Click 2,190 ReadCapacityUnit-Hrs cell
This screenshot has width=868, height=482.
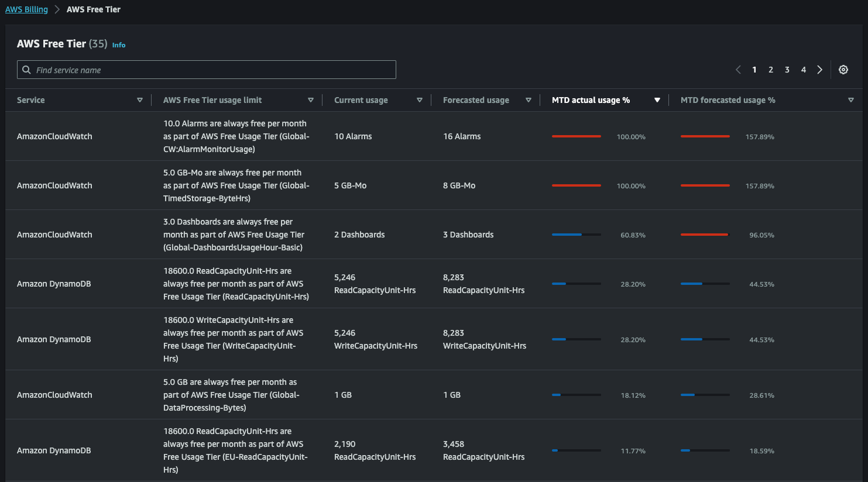click(375, 450)
